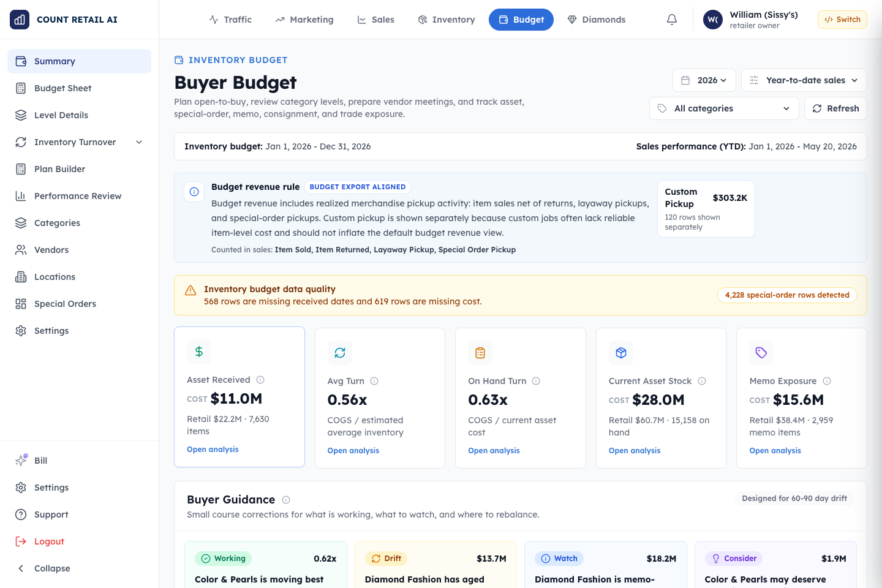Open Settings under Special Orders
This screenshot has width=882, height=588.
(80, 331)
